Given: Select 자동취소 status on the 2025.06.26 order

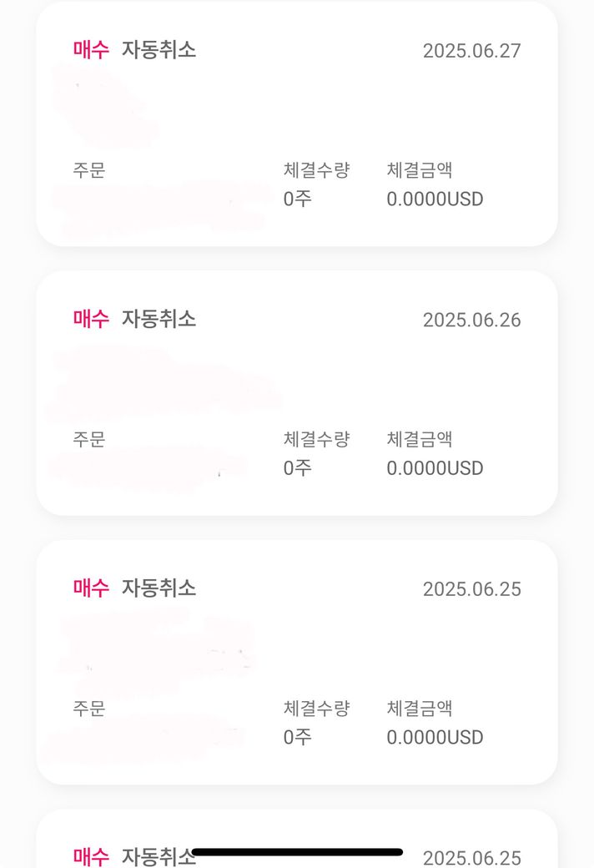Looking at the screenshot, I should (x=159, y=318).
